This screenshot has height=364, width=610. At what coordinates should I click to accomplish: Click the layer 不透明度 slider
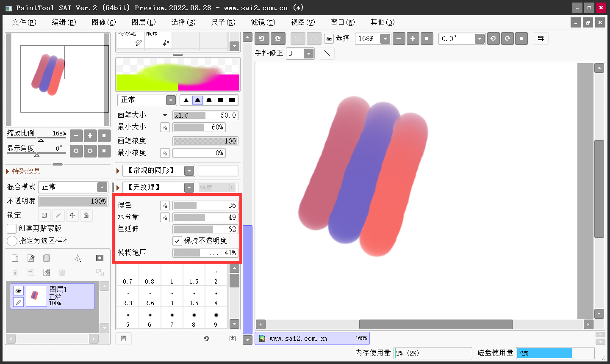(x=73, y=201)
